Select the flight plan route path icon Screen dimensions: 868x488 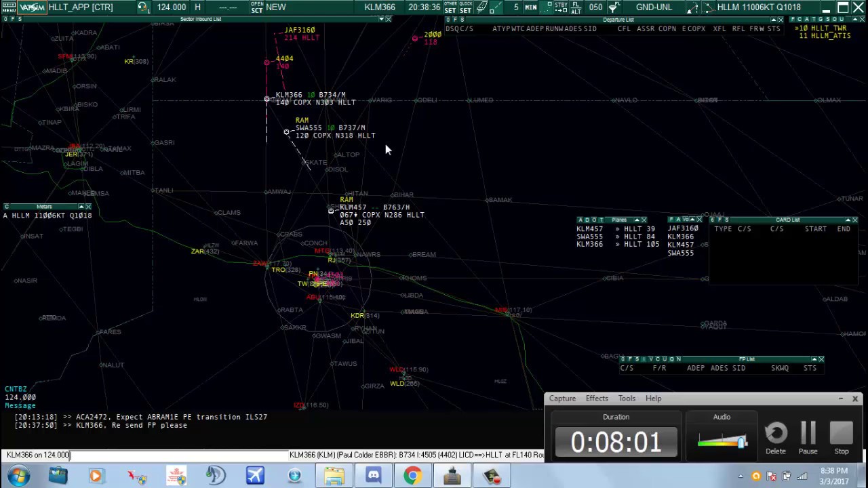click(x=707, y=7)
